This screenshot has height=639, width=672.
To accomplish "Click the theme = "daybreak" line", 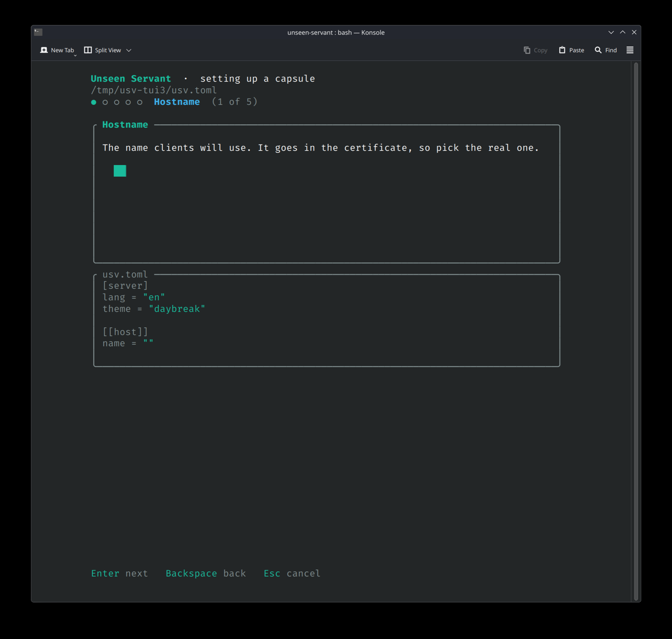I will (154, 309).
